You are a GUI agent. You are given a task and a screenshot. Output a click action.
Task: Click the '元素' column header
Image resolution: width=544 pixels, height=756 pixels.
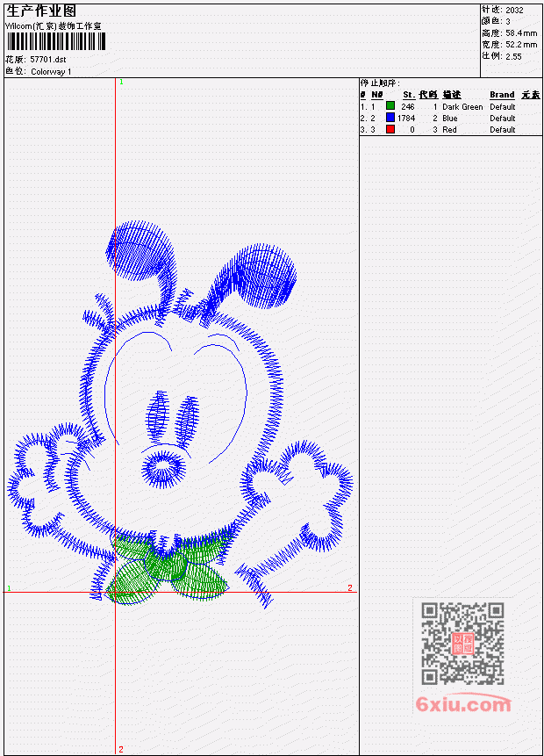531,95
